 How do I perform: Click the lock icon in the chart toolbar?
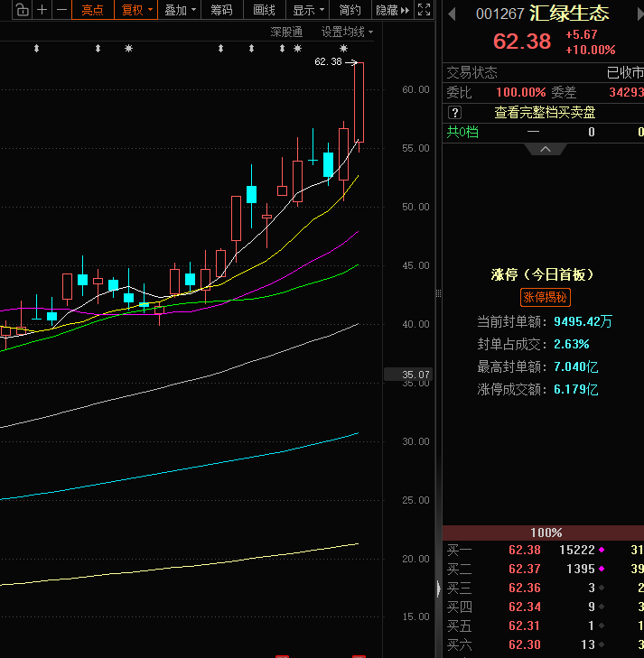(x=23, y=10)
